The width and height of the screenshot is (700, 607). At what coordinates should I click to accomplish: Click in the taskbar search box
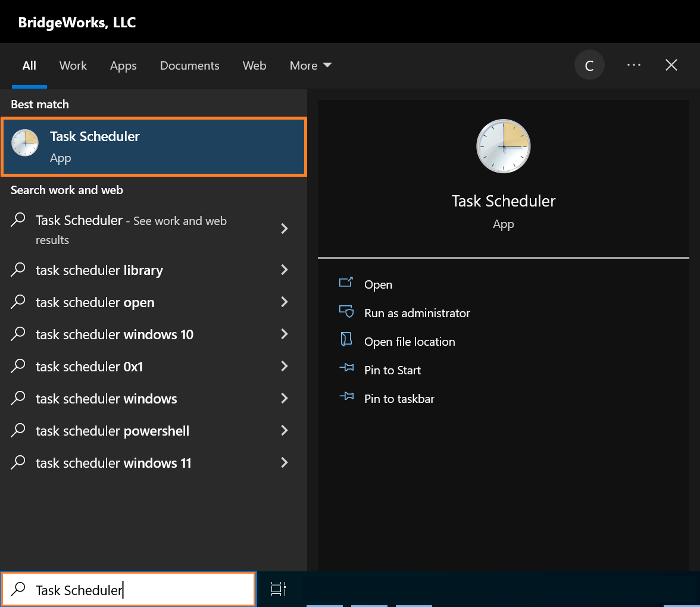pyautogui.click(x=129, y=589)
